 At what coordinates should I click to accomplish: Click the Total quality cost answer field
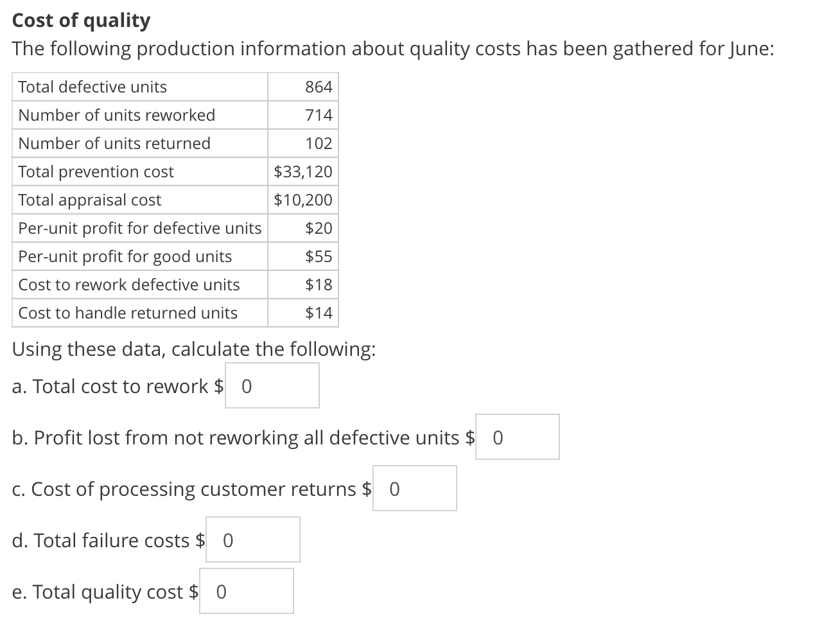(246, 591)
